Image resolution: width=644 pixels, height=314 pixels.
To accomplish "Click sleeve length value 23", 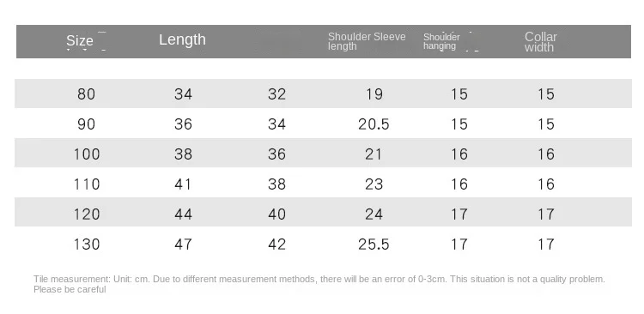I will point(374,184).
